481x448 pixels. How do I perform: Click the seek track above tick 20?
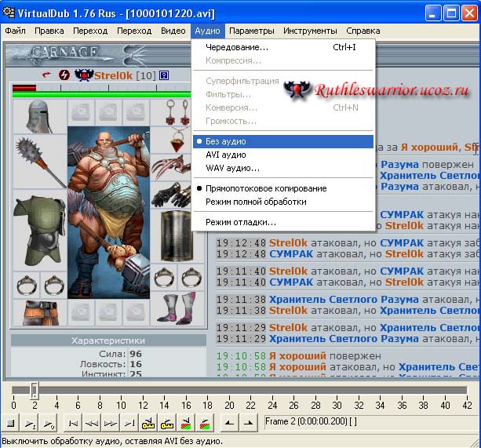(229, 390)
